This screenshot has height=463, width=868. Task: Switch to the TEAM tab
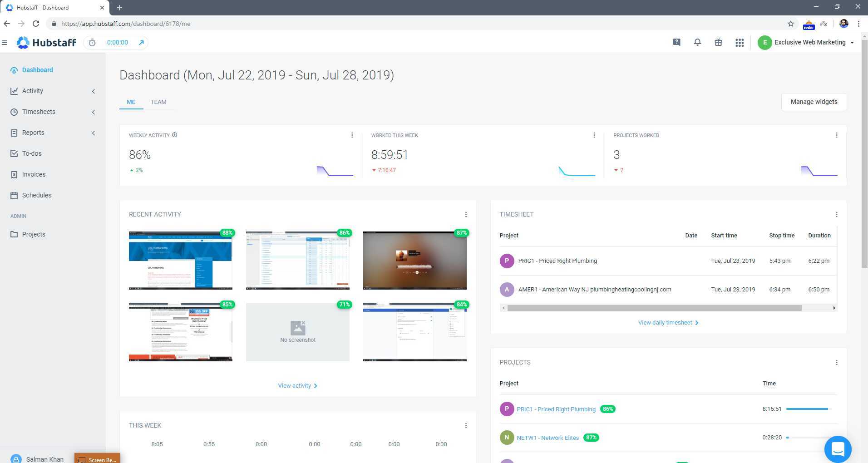158,102
